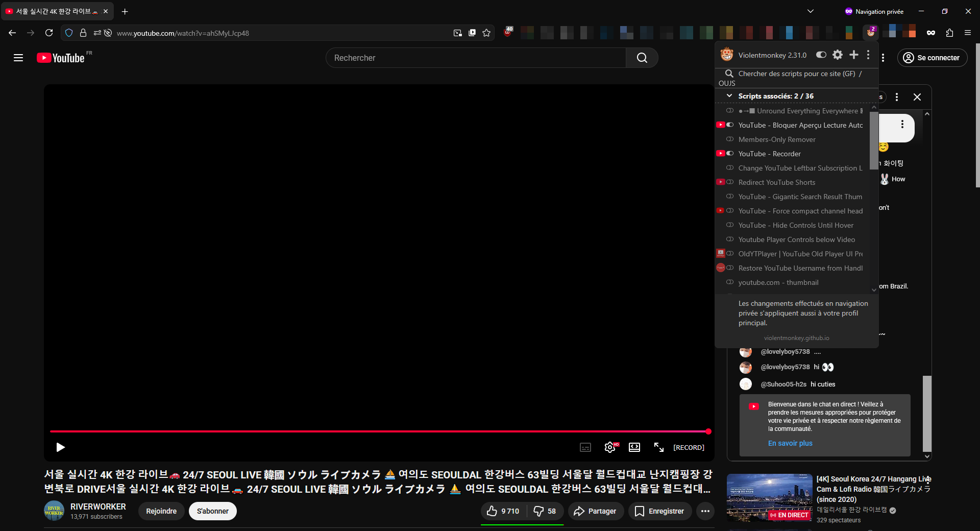Follow the En savoir plus link
980x531 pixels.
tap(790, 443)
